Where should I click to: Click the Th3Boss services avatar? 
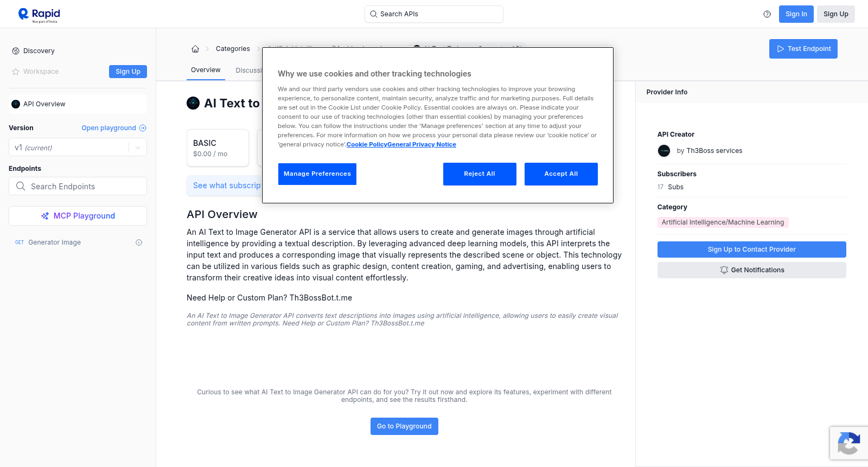tap(664, 151)
